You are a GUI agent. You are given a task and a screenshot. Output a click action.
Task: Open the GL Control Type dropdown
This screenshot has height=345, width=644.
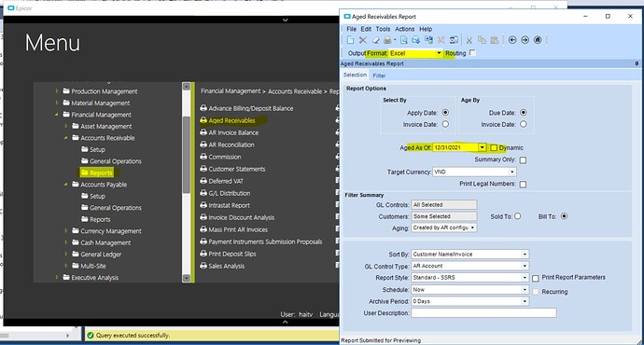525,266
